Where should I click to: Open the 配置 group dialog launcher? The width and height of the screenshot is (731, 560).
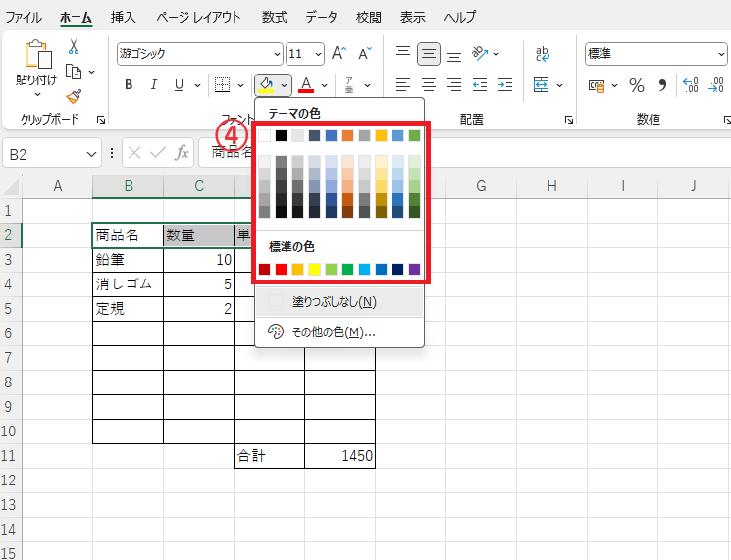569,120
